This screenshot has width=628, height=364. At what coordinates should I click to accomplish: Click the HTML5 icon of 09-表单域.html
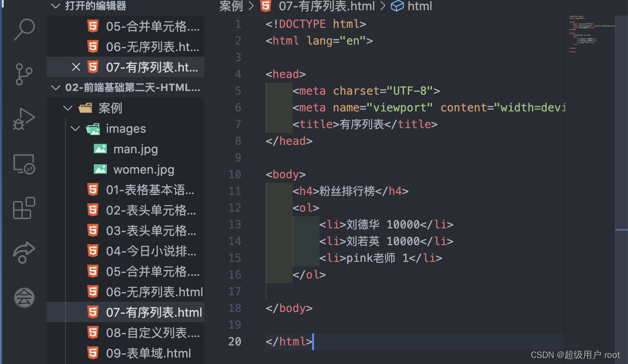click(x=93, y=353)
